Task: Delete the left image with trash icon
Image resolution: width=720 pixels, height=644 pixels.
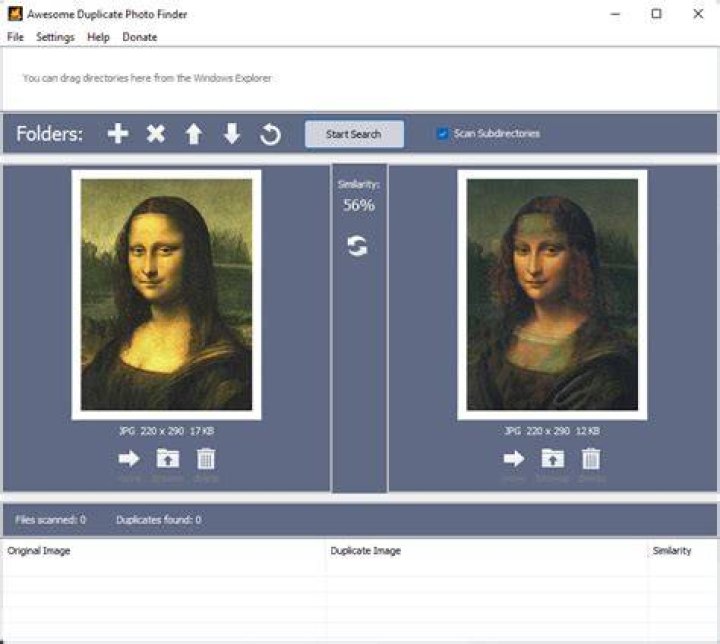Action: pos(206,458)
